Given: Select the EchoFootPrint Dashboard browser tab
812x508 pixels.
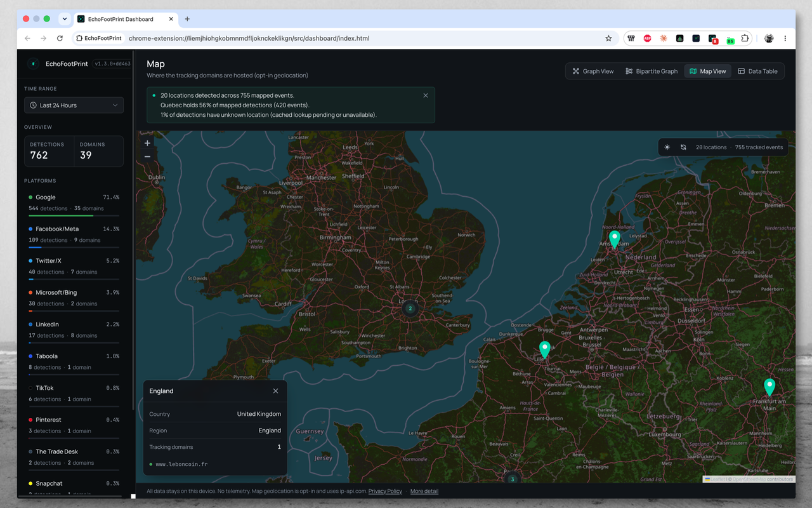Looking at the screenshot, I should 126,19.
